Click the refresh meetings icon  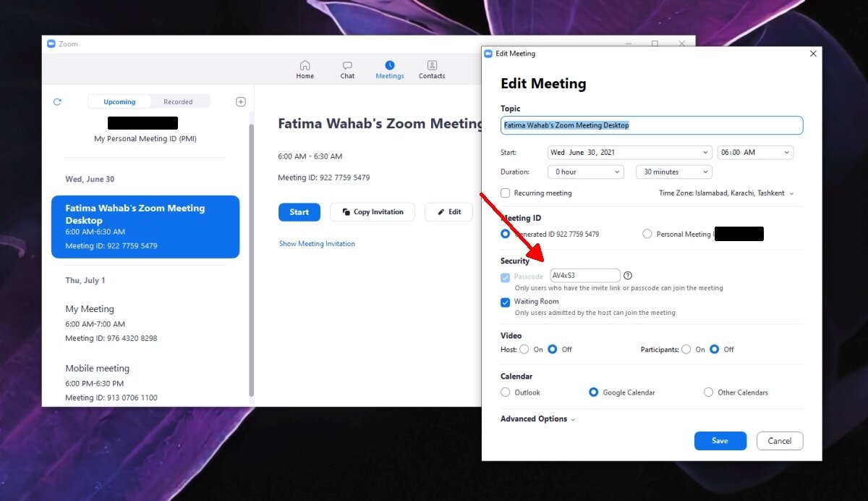57,101
